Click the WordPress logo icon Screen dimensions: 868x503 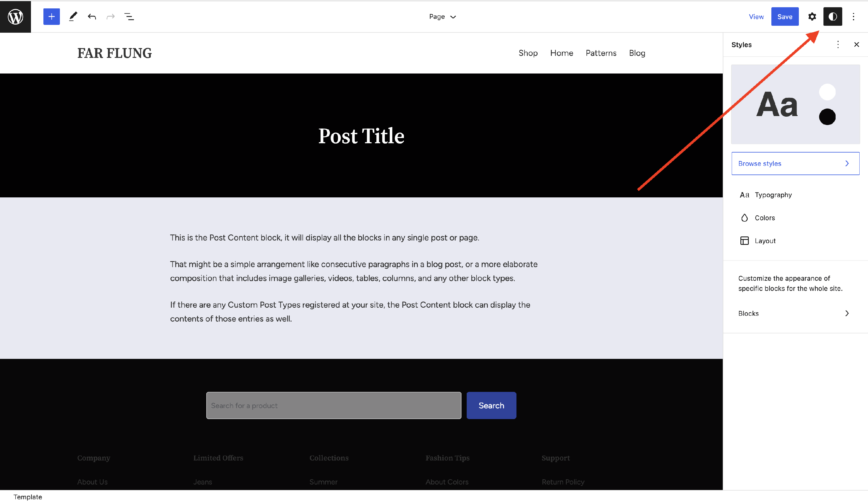pos(16,16)
